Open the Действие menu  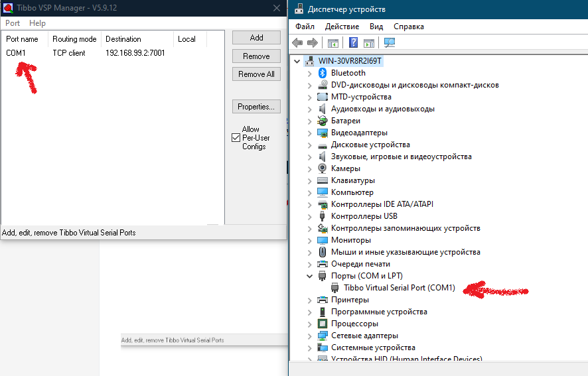[342, 27]
